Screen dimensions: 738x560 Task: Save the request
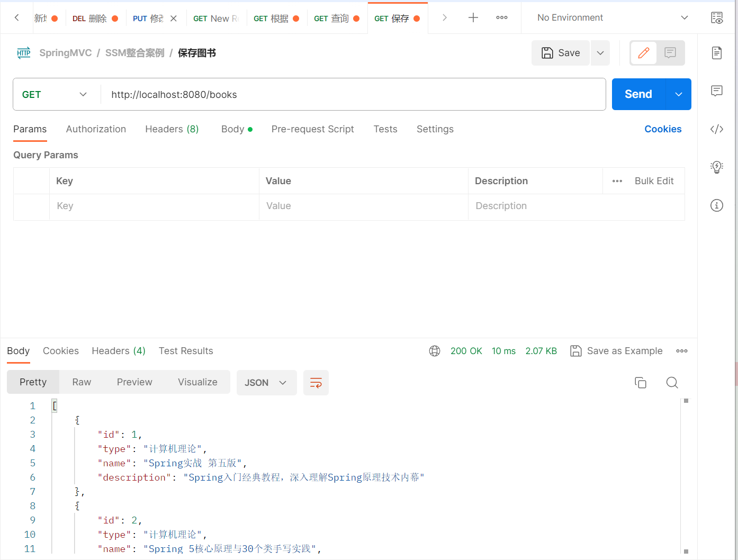coord(561,53)
